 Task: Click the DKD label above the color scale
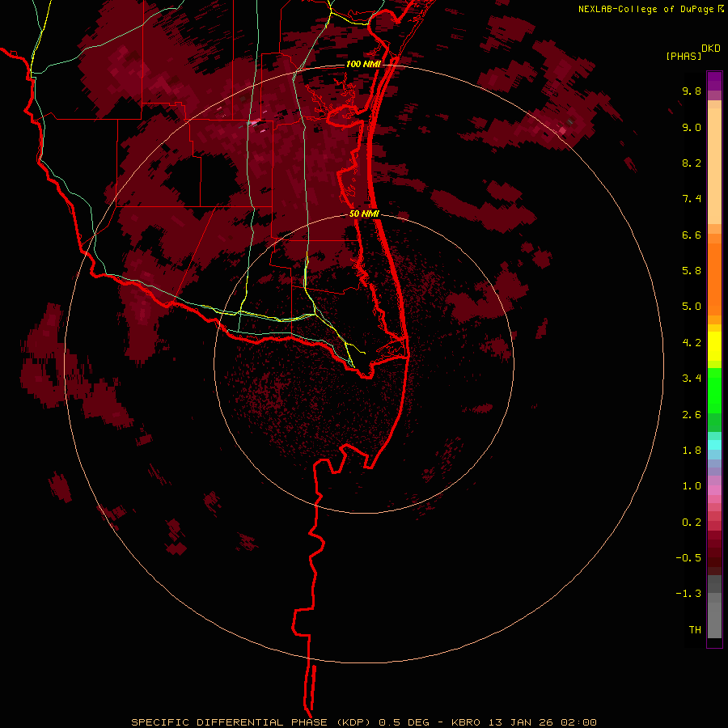pos(711,49)
